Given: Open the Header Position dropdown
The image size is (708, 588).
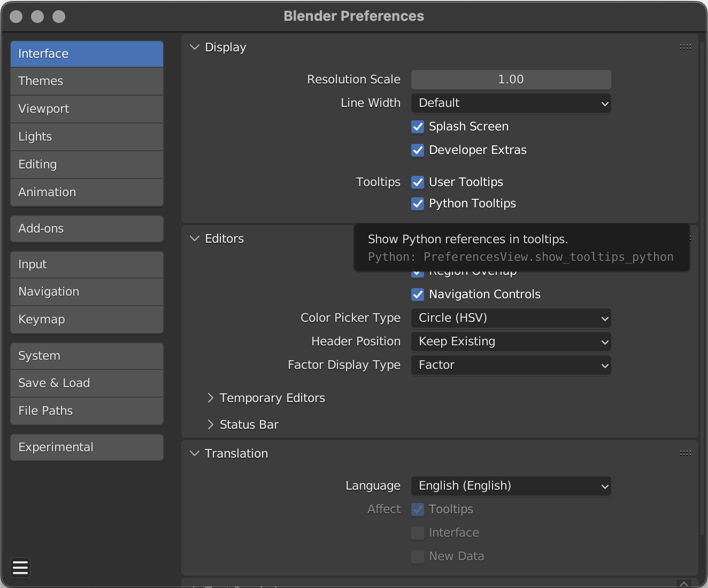Looking at the screenshot, I should click(511, 342).
